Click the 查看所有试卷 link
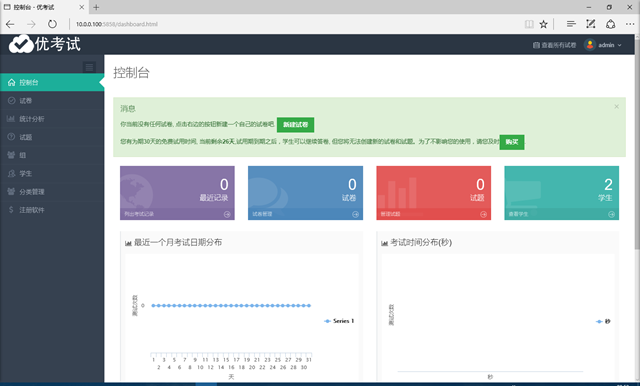 click(x=554, y=45)
